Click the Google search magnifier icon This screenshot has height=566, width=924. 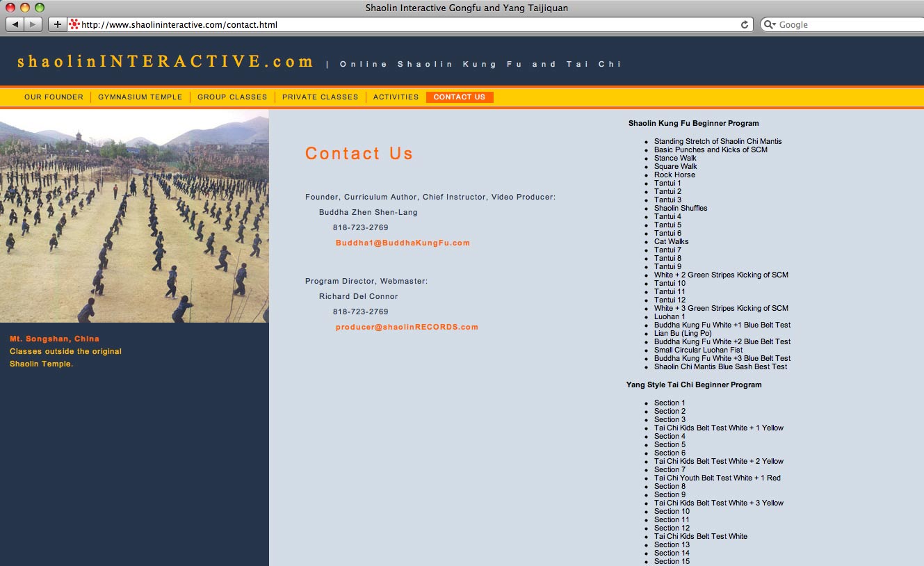(770, 24)
